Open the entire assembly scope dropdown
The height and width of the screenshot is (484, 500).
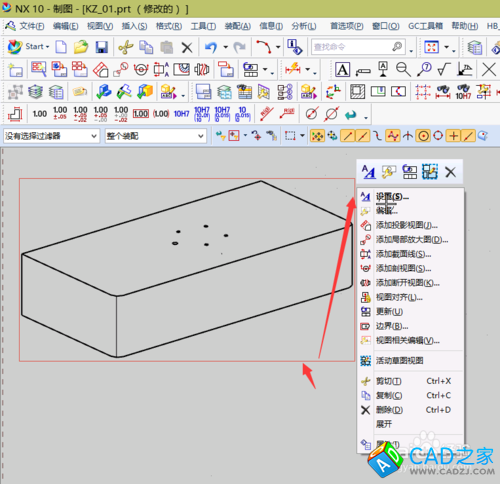pyautogui.click(x=156, y=136)
